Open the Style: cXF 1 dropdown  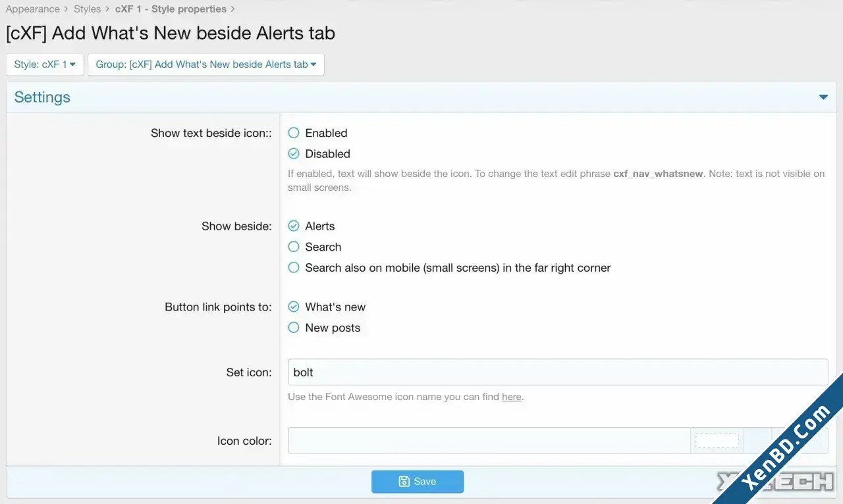pos(45,64)
